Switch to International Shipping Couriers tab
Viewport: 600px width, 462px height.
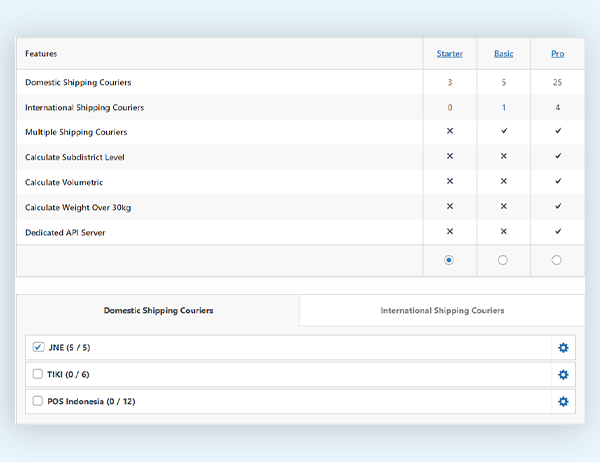pyautogui.click(x=442, y=311)
